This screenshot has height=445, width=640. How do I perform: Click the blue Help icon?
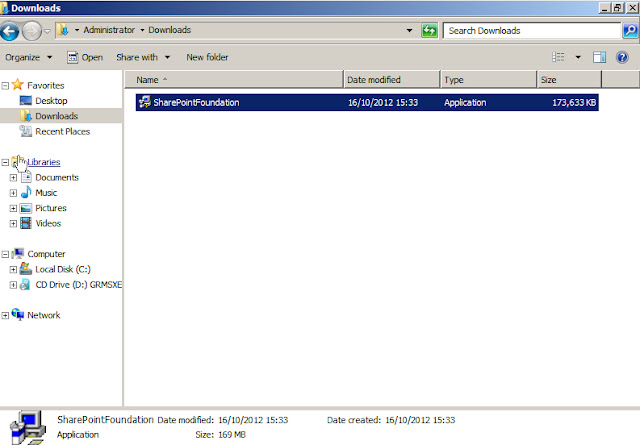tap(622, 58)
